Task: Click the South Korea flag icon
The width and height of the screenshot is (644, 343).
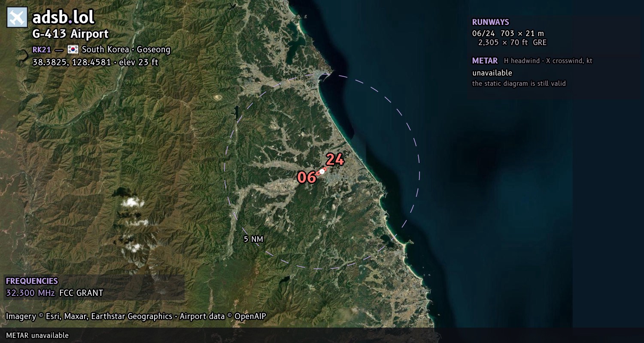Action: [x=73, y=49]
